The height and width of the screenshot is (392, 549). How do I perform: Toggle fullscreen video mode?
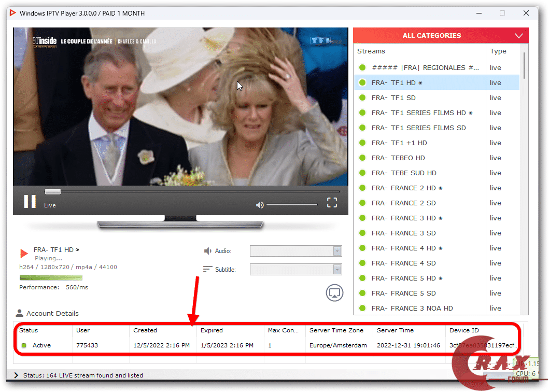coord(332,202)
